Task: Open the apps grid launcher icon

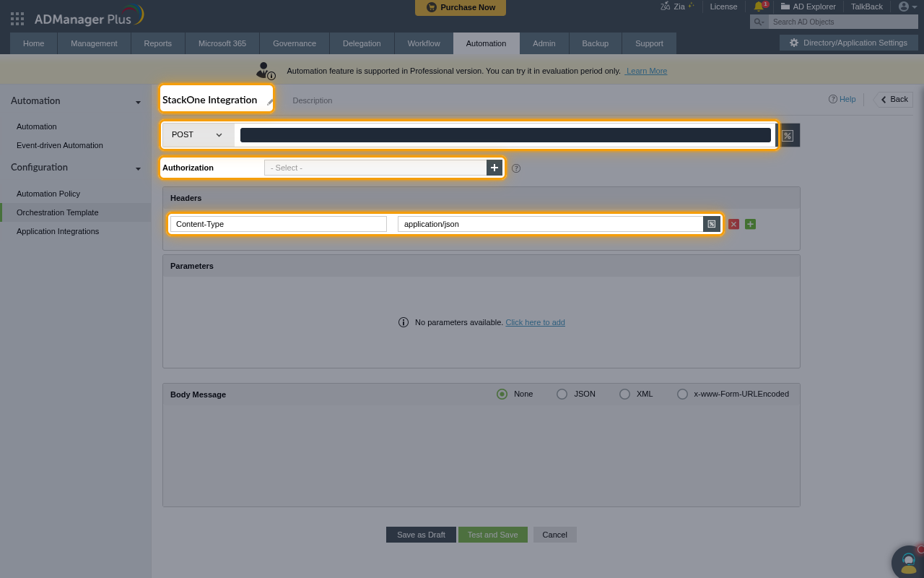Action: (17, 19)
